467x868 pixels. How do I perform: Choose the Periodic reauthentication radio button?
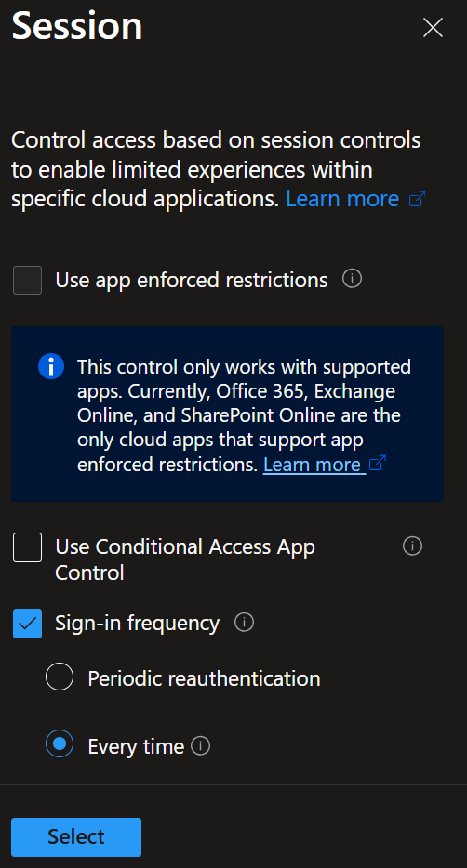[60, 677]
